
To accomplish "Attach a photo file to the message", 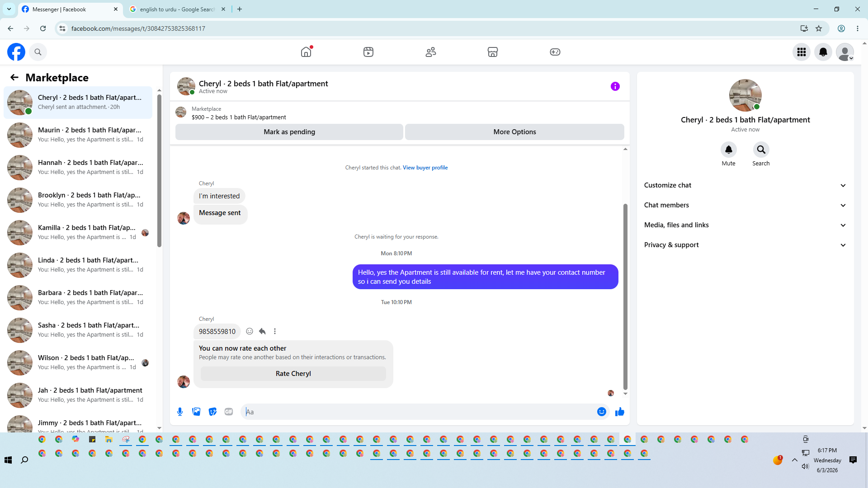I will tap(196, 412).
